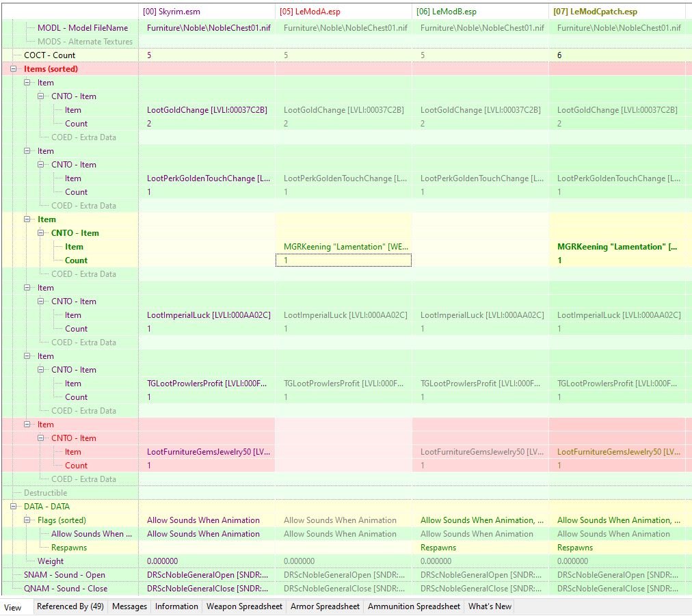The width and height of the screenshot is (692, 616).
Task: Select Flags summary cell in LeModB.esp column
Action: tap(480, 520)
